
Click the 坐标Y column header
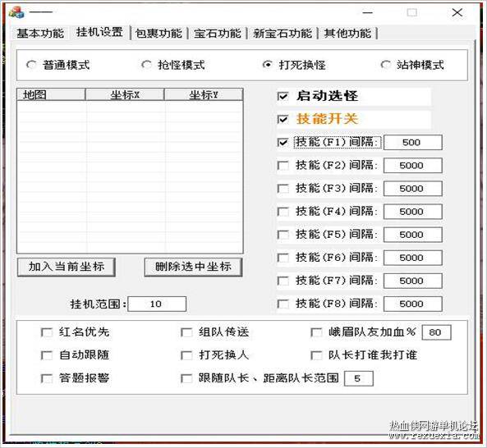[204, 94]
